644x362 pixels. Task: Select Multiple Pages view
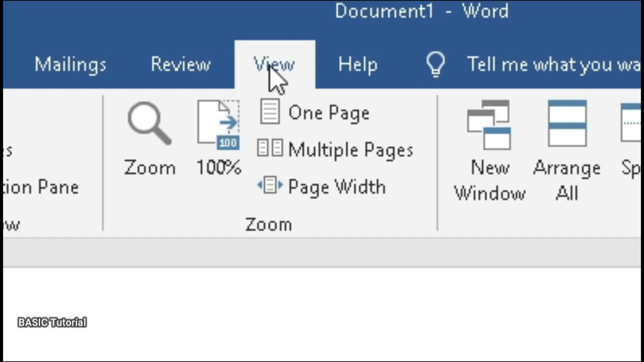coord(335,149)
